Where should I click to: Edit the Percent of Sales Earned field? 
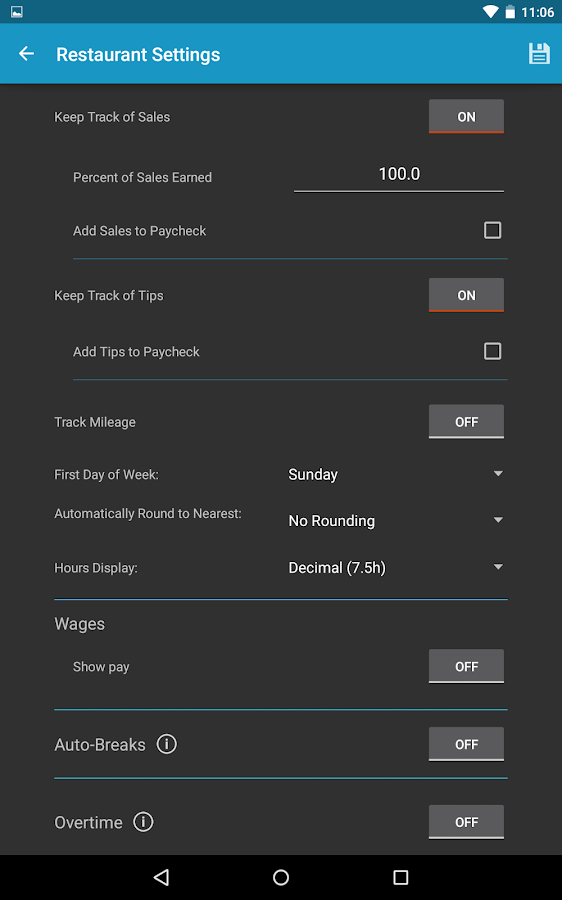point(399,174)
